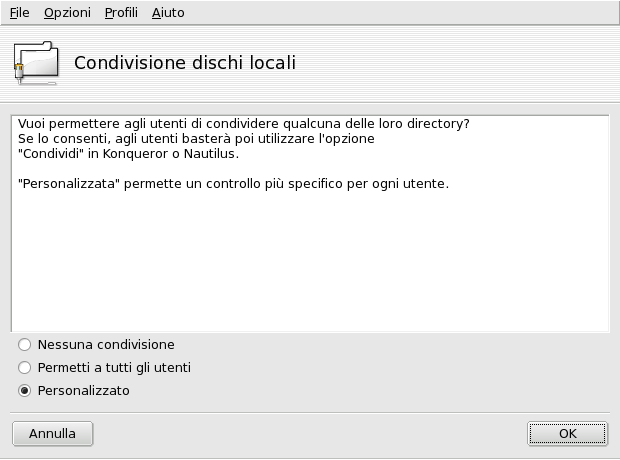The image size is (620, 460).
Task: Click the line starting with Vuoi permettere
Action: click(x=244, y=124)
